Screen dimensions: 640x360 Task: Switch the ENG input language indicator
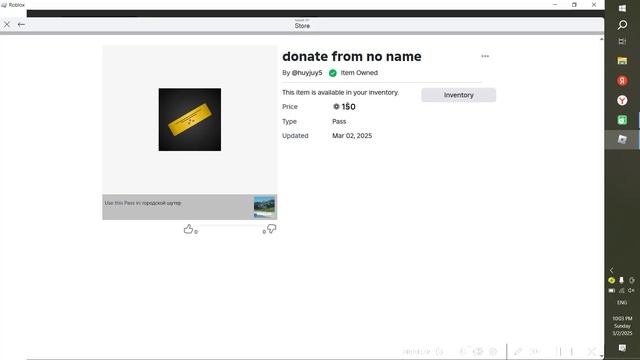tap(622, 303)
